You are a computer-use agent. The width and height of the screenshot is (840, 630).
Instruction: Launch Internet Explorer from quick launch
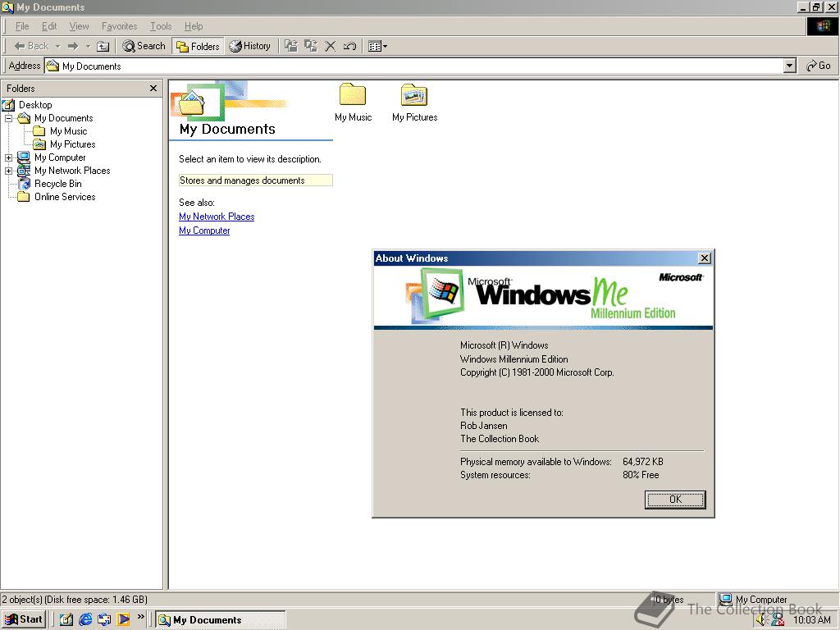(85, 620)
